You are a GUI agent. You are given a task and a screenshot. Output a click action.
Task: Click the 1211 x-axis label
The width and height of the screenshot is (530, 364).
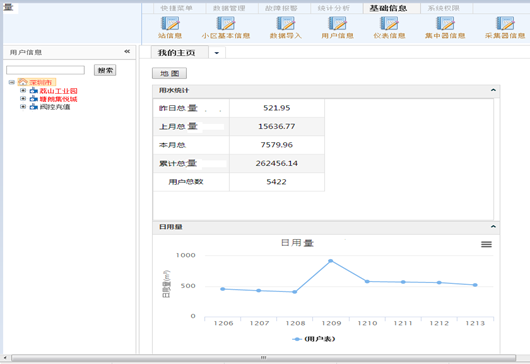click(x=403, y=323)
